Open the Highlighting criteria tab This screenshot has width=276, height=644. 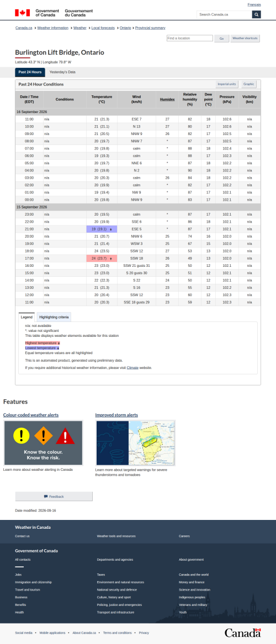pos(54,317)
